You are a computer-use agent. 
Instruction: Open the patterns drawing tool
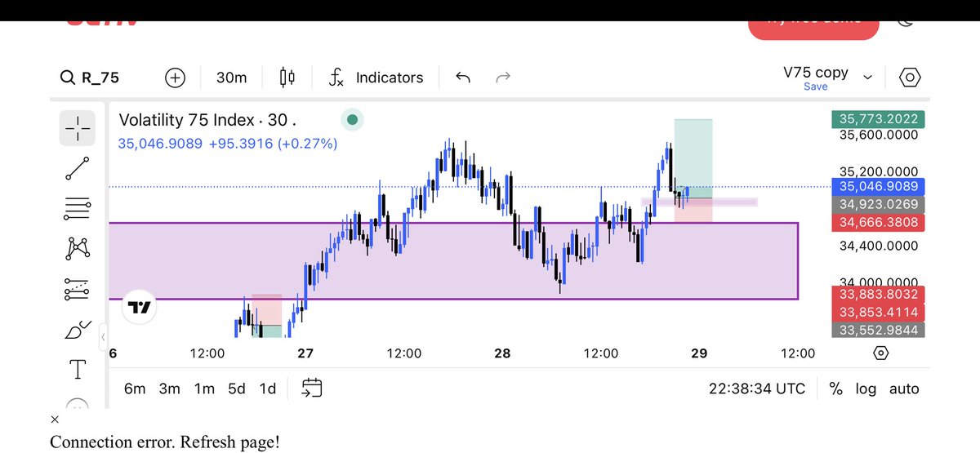(77, 248)
